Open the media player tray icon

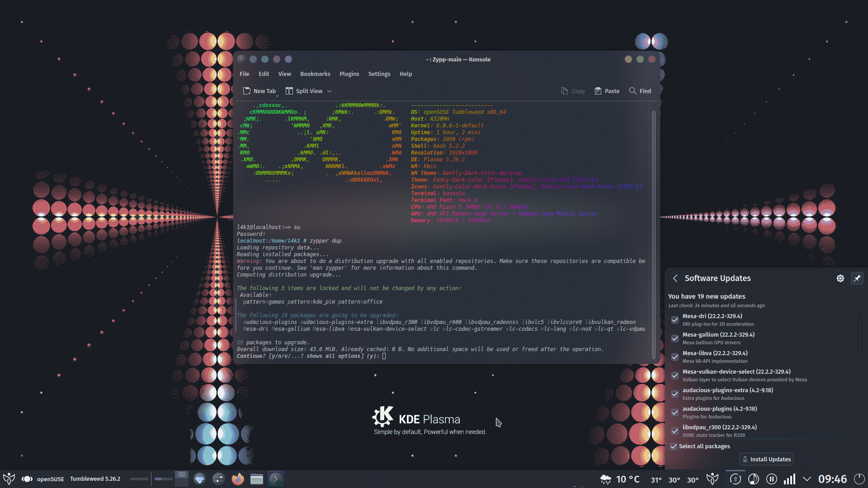click(x=754, y=479)
